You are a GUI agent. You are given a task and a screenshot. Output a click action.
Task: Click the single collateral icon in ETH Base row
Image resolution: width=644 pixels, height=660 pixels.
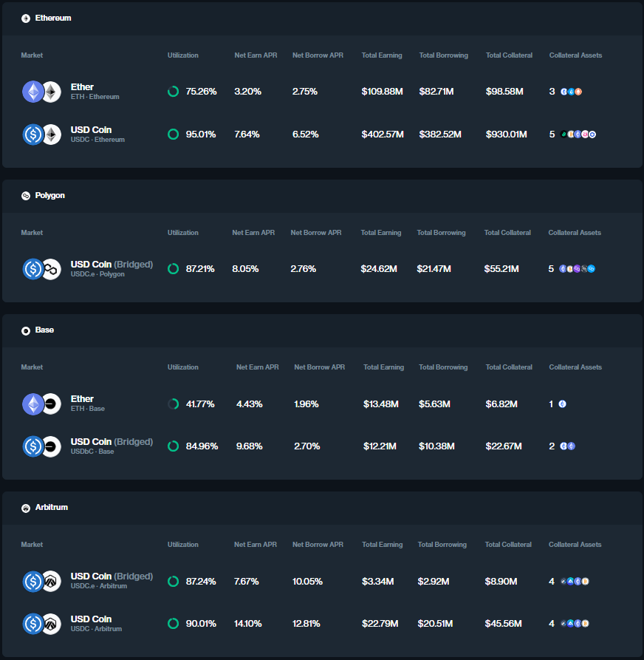click(x=563, y=404)
